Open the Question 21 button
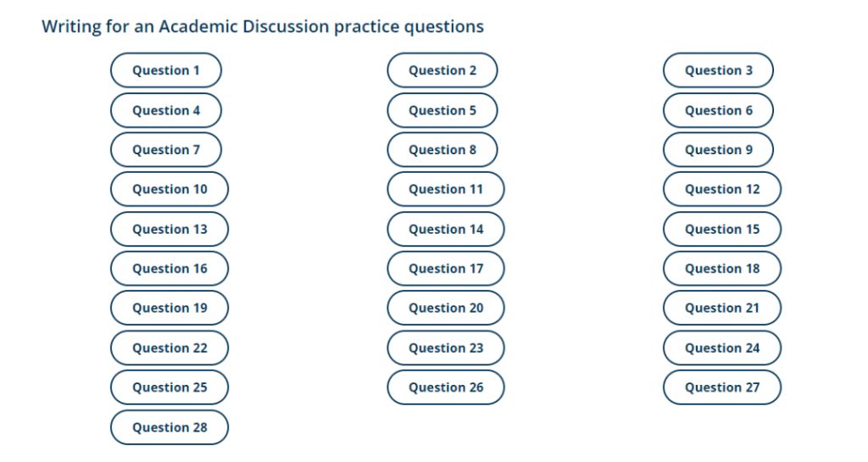868x462 pixels. coord(722,308)
